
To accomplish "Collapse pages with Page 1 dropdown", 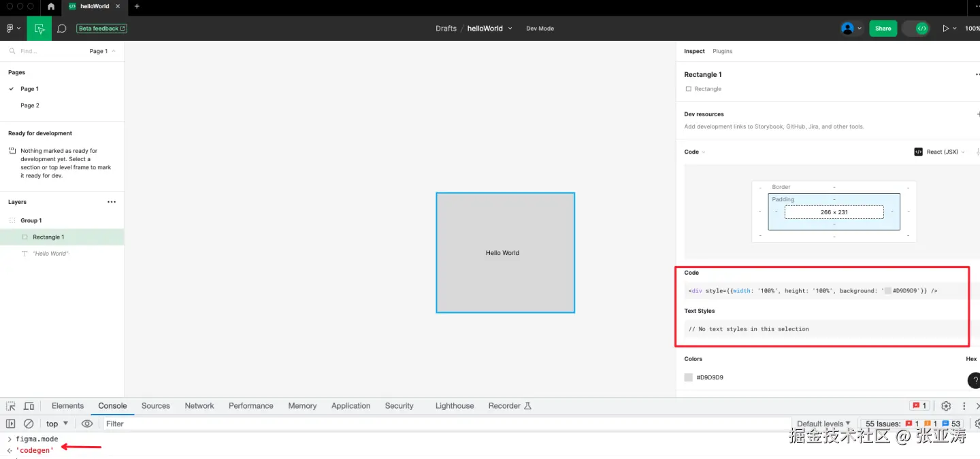I will (103, 51).
